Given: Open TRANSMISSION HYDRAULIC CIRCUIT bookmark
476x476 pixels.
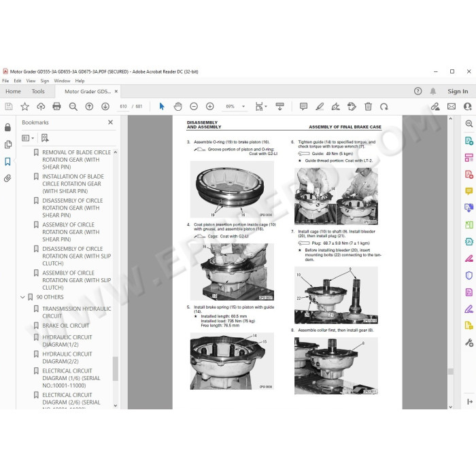Looking at the screenshot, I should click(x=76, y=312).
